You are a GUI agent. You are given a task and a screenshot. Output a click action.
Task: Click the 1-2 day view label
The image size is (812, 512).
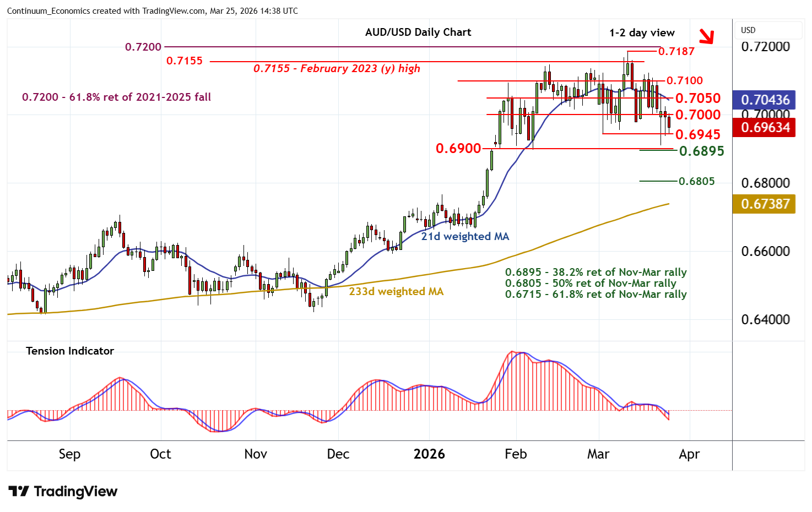[642, 33]
